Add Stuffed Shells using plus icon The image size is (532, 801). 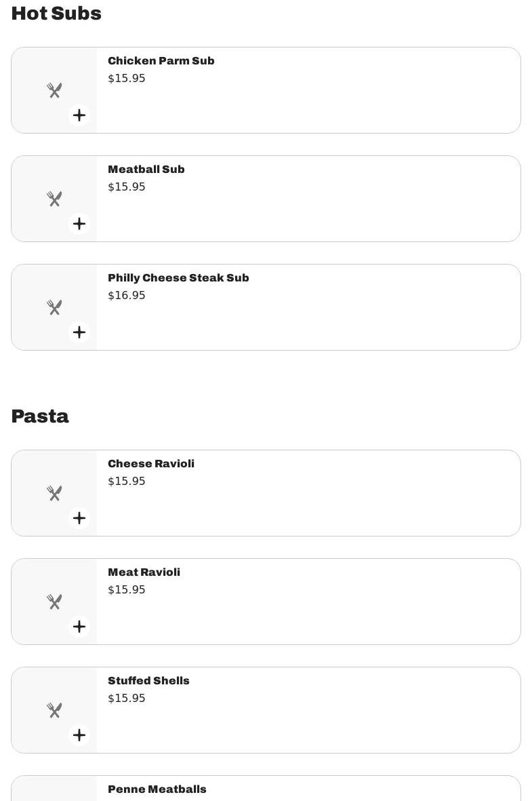pos(79,735)
